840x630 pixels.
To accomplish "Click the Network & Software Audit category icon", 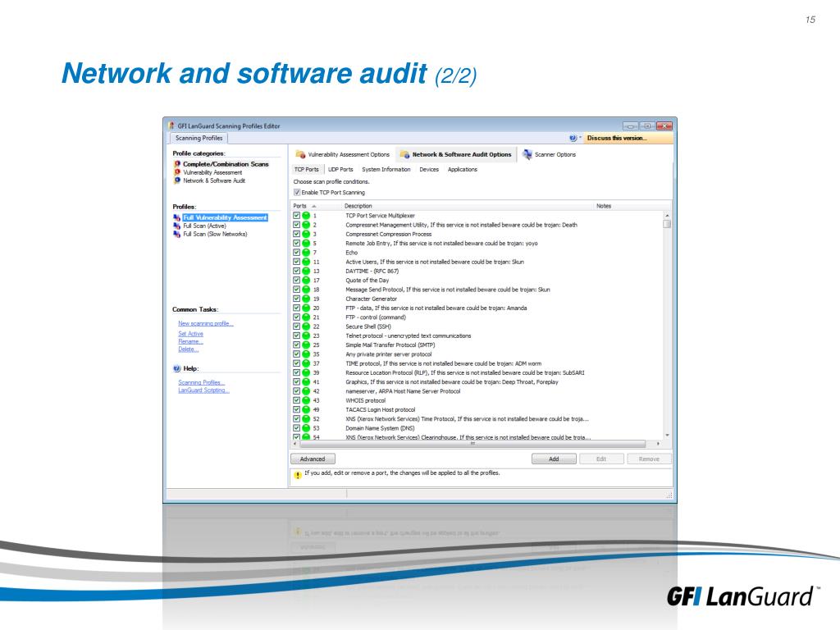I will pos(177,180).
